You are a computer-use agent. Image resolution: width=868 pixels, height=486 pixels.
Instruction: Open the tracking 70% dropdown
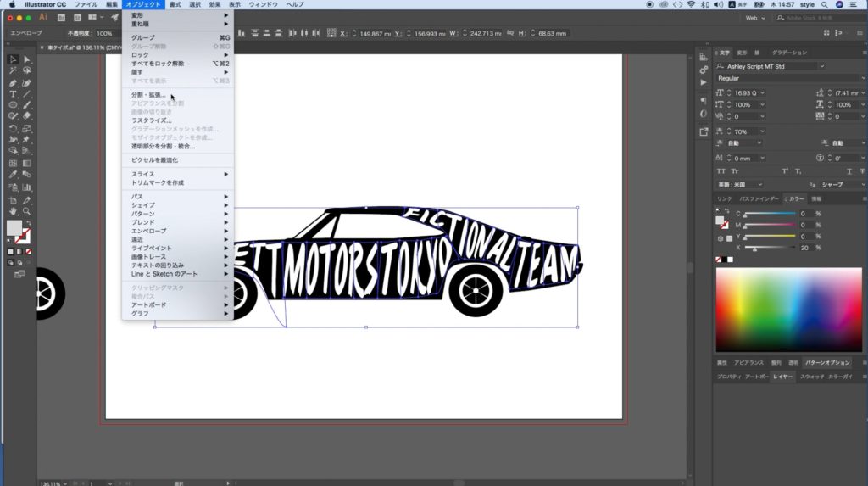[x=762, y=132]
